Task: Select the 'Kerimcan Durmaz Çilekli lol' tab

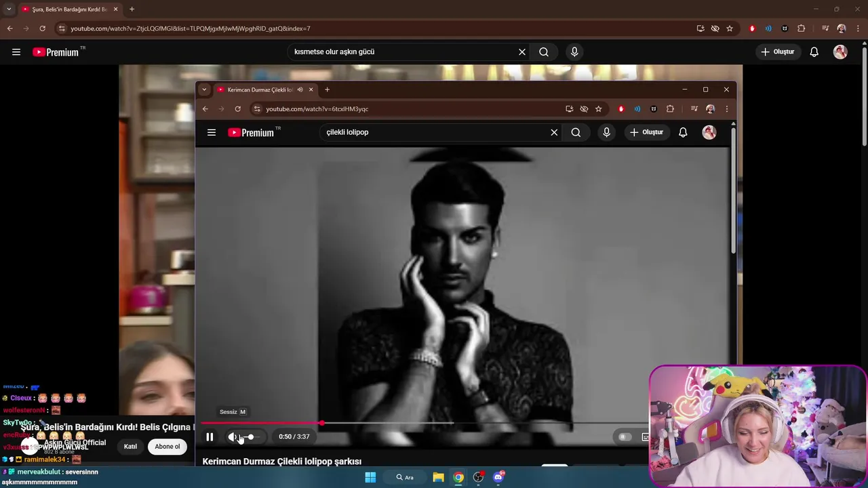Action: pos(260,89)
